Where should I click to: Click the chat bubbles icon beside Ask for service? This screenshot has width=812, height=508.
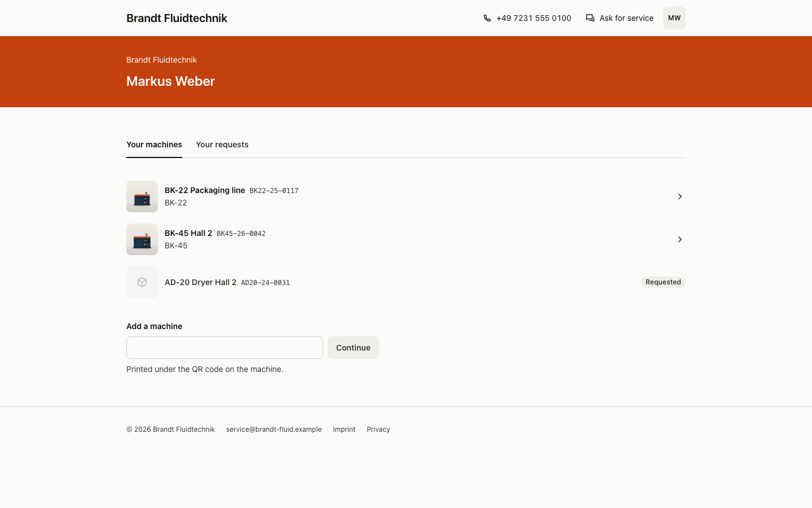coord(590,18)
